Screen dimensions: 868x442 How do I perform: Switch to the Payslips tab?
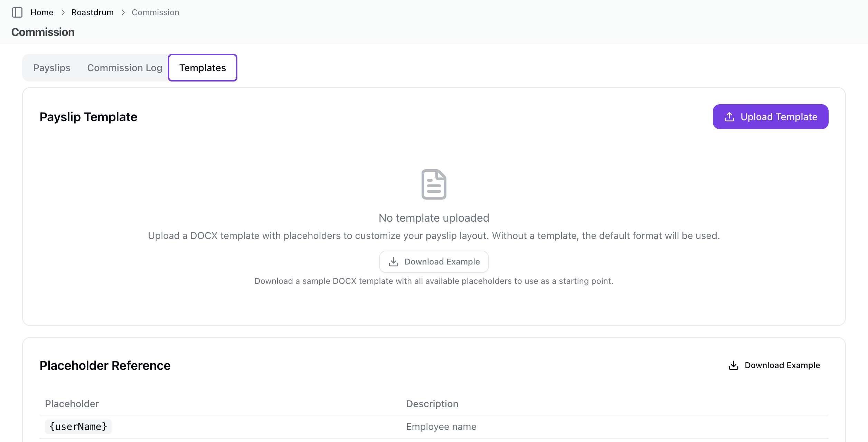pyautogui.click(x=52, y=68)
